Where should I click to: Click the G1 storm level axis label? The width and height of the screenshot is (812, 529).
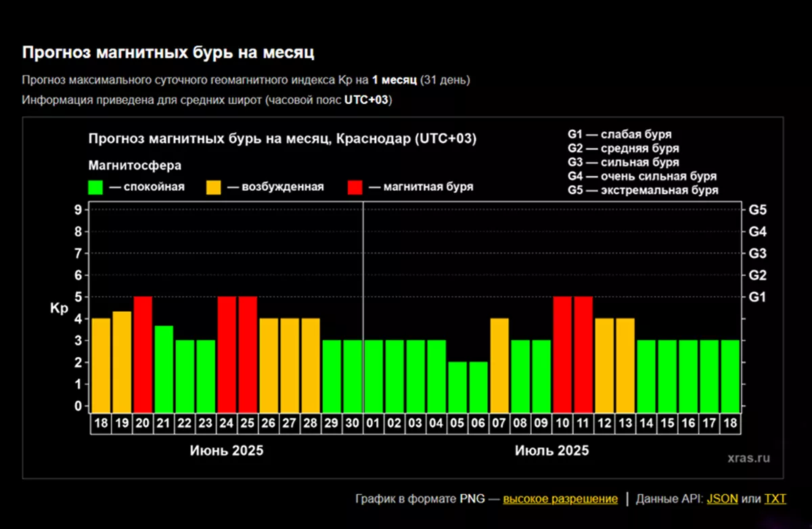pyautogui.click(x=757, y=297)
